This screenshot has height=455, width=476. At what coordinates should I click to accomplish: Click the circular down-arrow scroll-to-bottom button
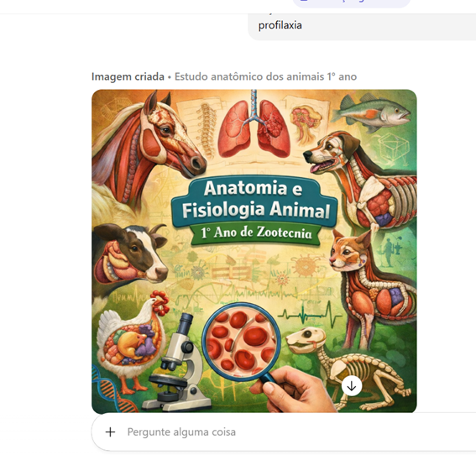tap(352, 386)
